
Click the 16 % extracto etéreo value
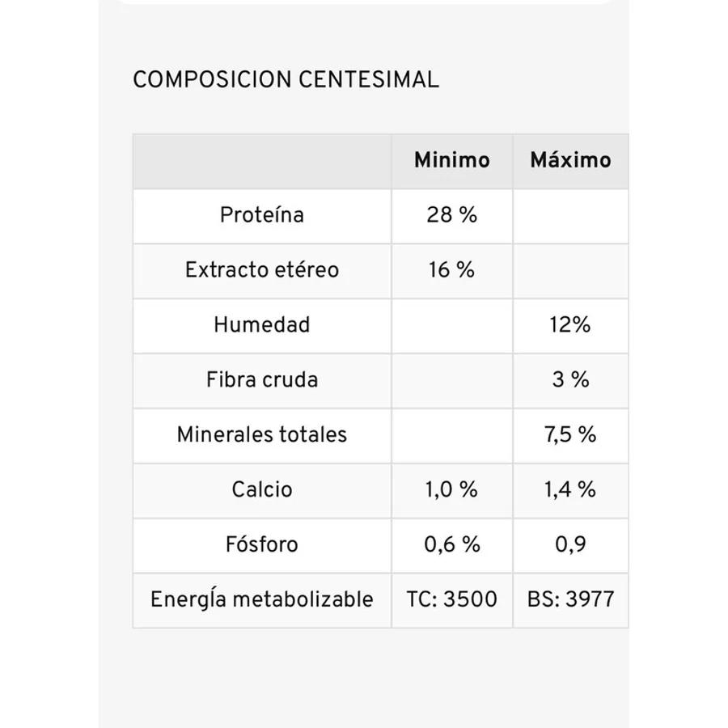[x=451, y=269]
